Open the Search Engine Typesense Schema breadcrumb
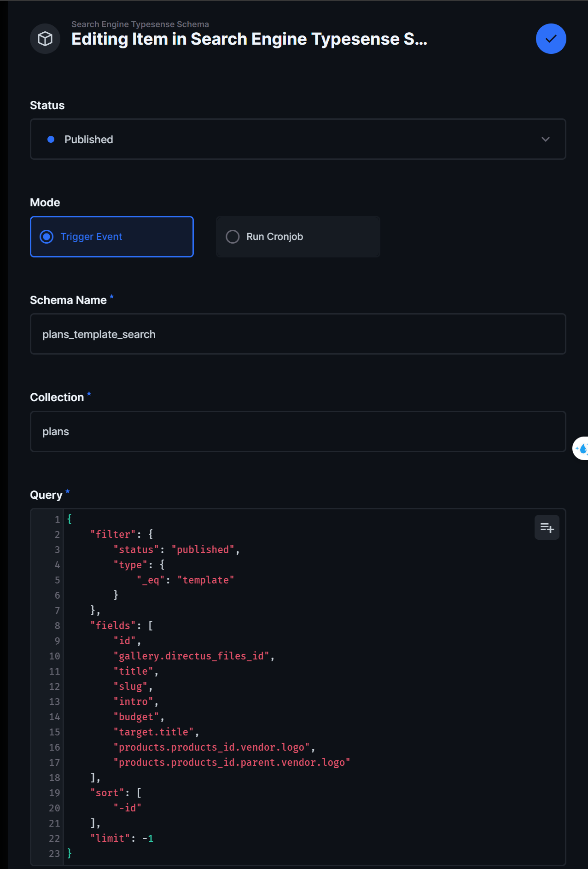The image size is (588, 869). 140,24
